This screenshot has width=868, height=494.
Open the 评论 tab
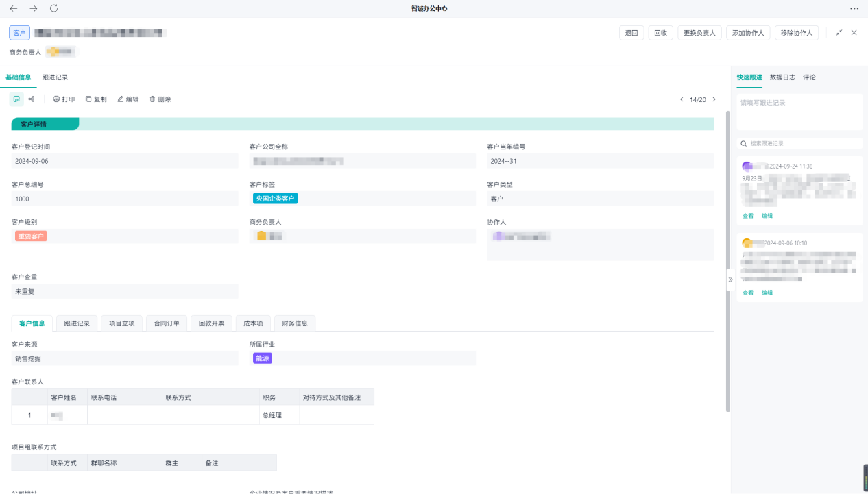point(809,77)
